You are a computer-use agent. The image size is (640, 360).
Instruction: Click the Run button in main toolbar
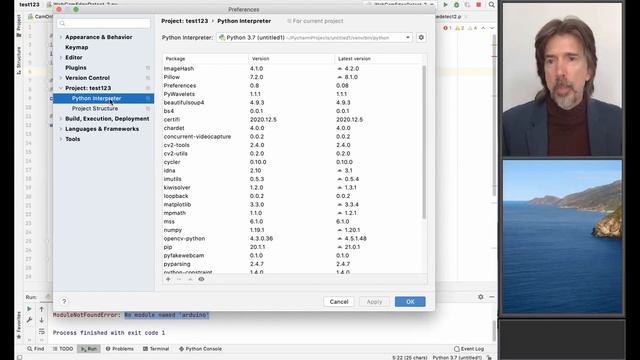point(445,4)
